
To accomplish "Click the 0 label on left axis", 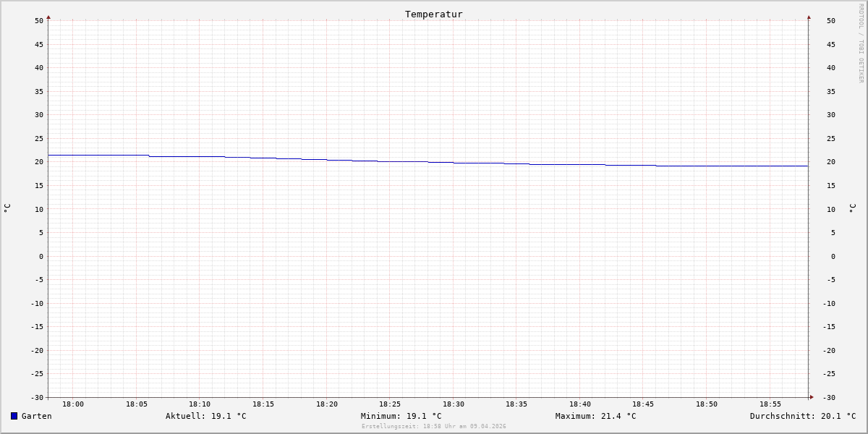I will [41, 256].
